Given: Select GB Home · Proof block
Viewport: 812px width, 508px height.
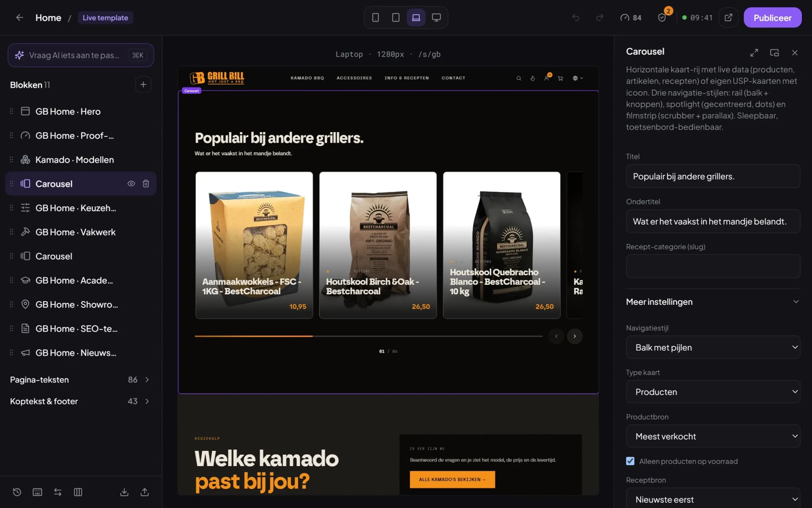Looking at the screenshot, I should [80, 135].
